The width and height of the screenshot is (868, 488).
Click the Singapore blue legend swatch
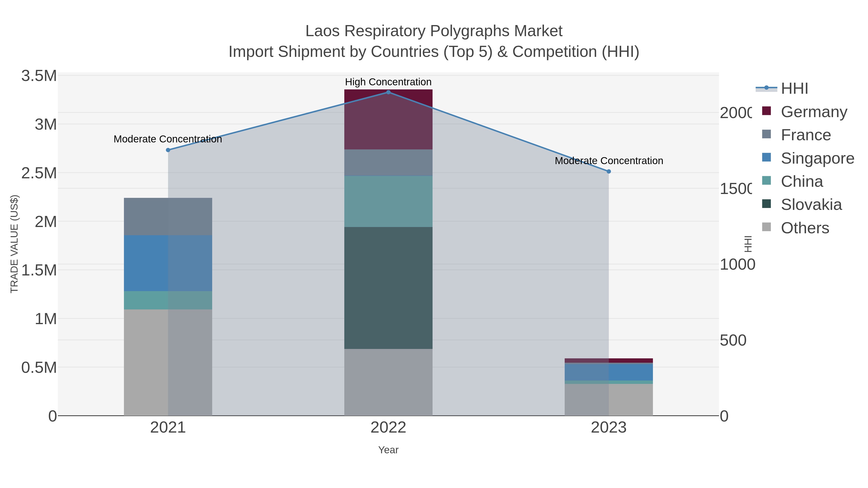[x=766, y=157]
